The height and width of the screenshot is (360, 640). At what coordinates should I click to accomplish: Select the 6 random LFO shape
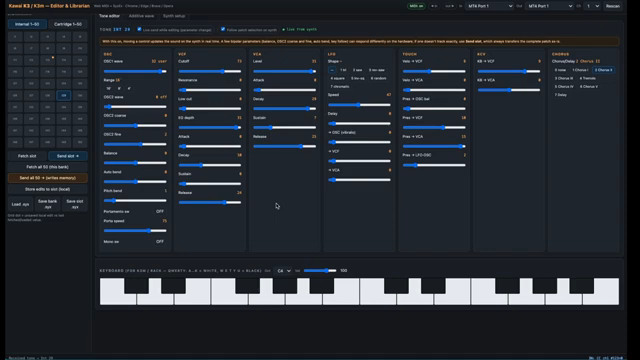(378, 78)
